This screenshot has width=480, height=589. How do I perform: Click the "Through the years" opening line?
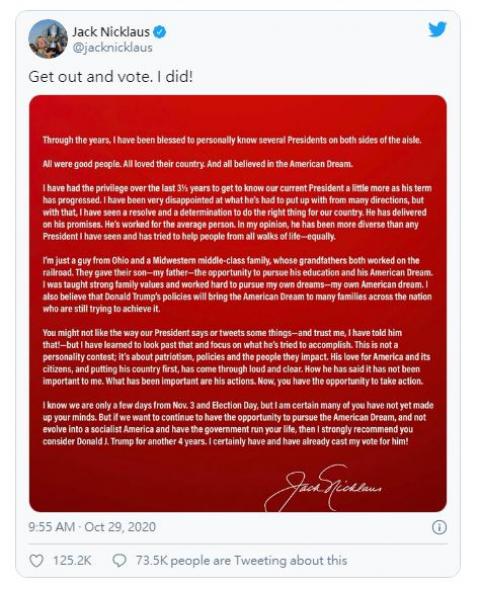(232, 140)
